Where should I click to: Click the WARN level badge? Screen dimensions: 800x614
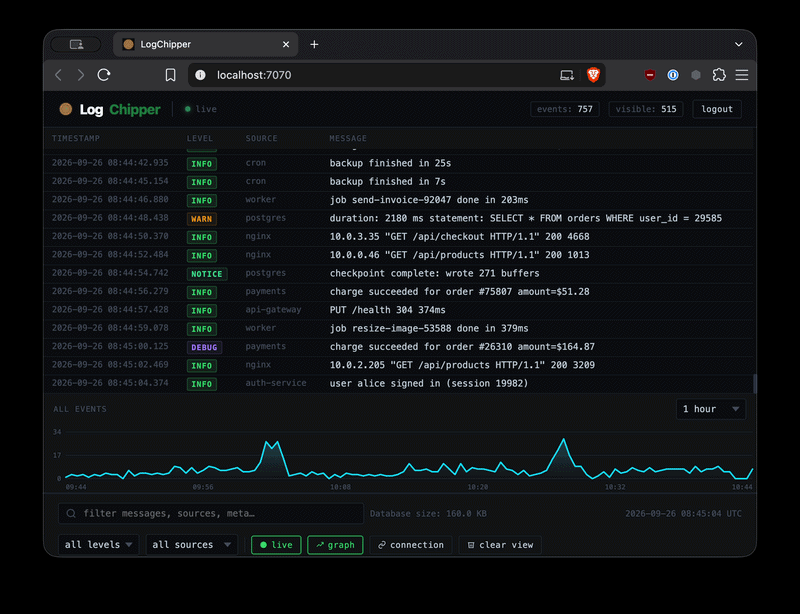tap(202, 219)
